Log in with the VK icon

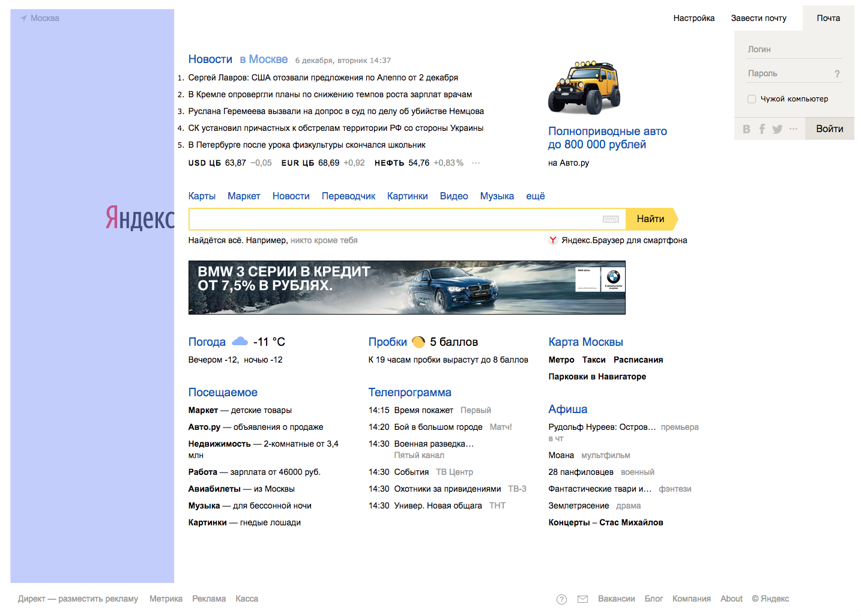746,129
